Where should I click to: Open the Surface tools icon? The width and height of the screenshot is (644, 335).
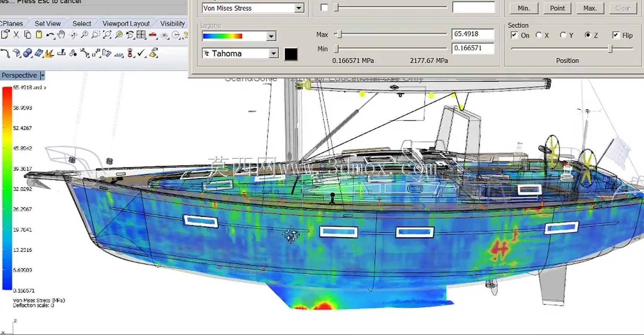pyautogui.click(x=17, y=53)
